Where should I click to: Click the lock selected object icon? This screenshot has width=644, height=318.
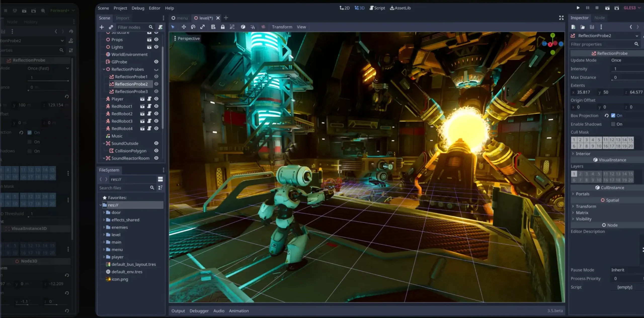[x=223, y=27]
